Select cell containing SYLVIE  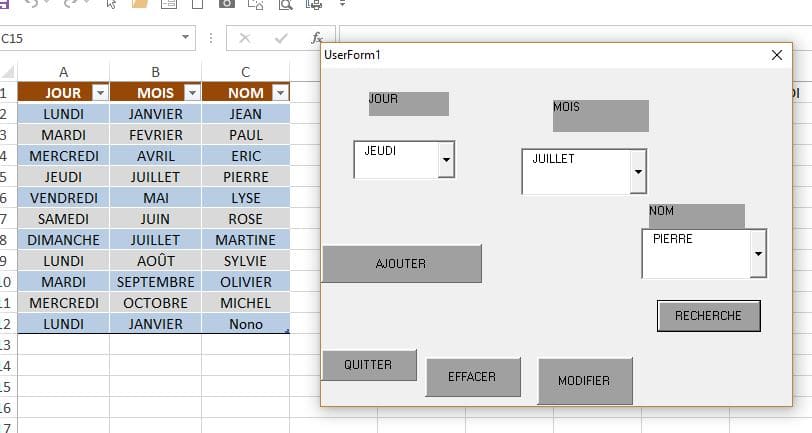coord(245,261)
